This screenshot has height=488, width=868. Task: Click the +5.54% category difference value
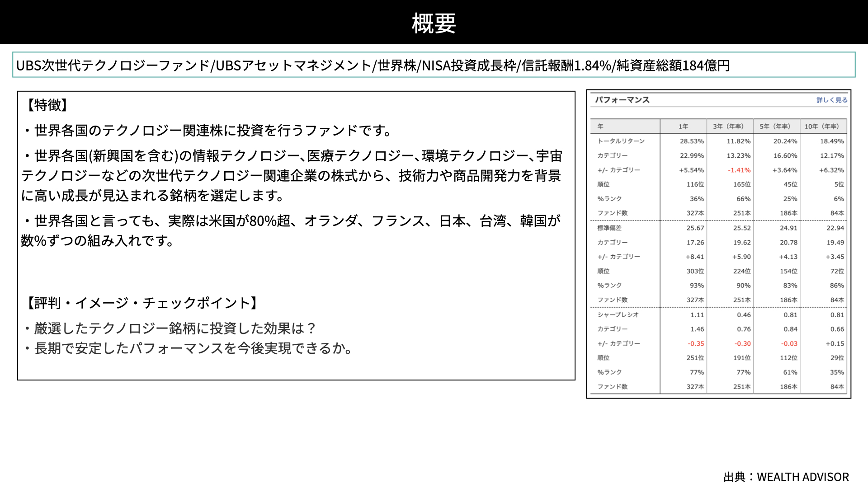691,170
